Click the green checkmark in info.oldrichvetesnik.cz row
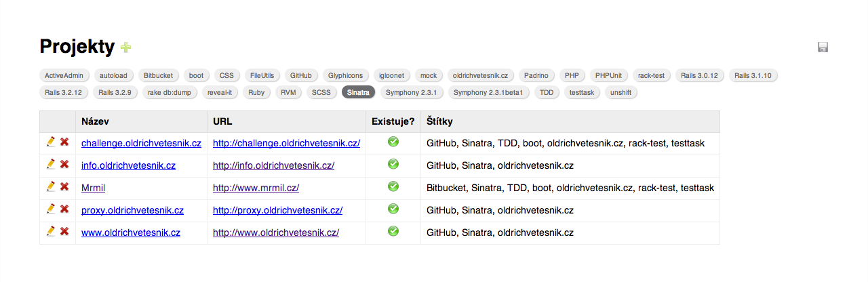868x284 pixels. [393, 164]
